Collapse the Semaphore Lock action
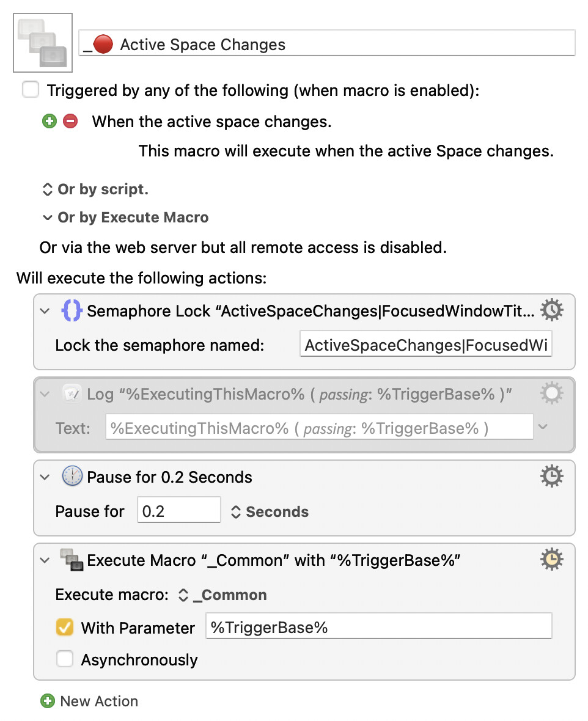The image size is (588, 721). 45,311
